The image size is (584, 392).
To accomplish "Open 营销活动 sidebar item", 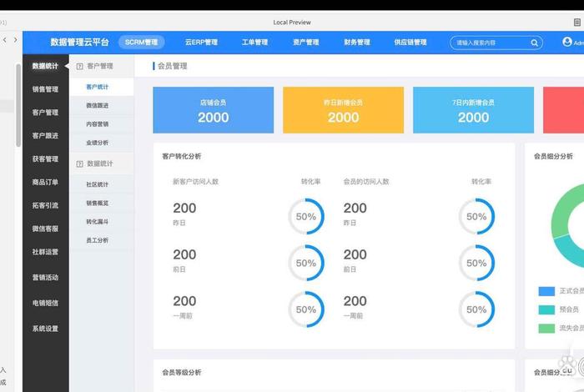I will point(45,278).
